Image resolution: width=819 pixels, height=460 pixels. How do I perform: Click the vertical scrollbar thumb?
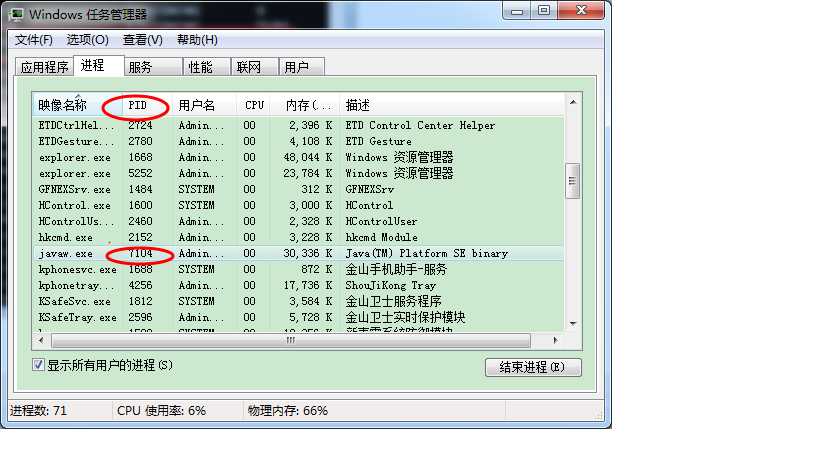(x=572, y=181)
